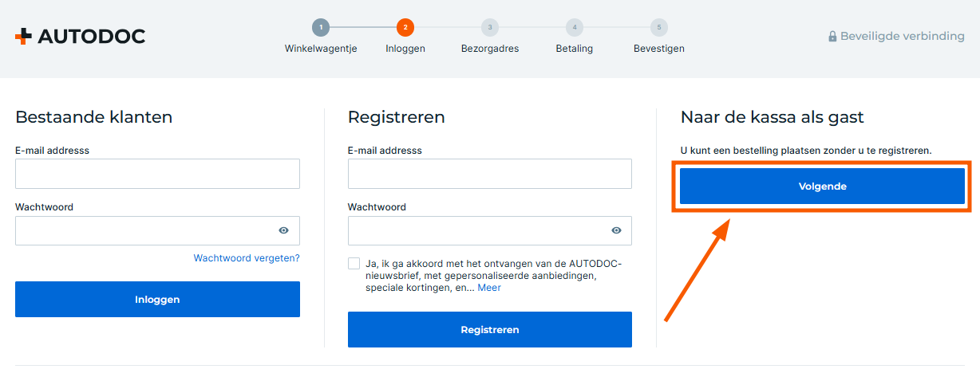Open Wachtwoord vergeten link

tap(247, 258)
